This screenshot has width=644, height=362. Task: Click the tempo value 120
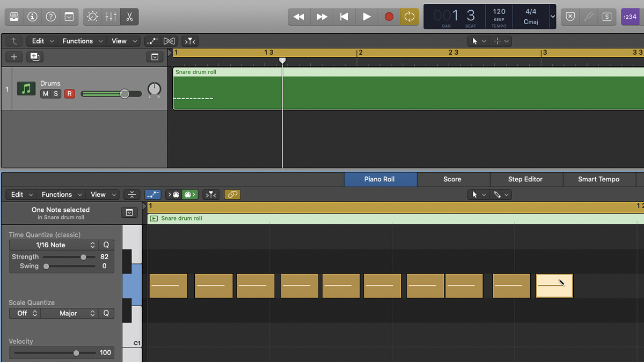(499, 11)
